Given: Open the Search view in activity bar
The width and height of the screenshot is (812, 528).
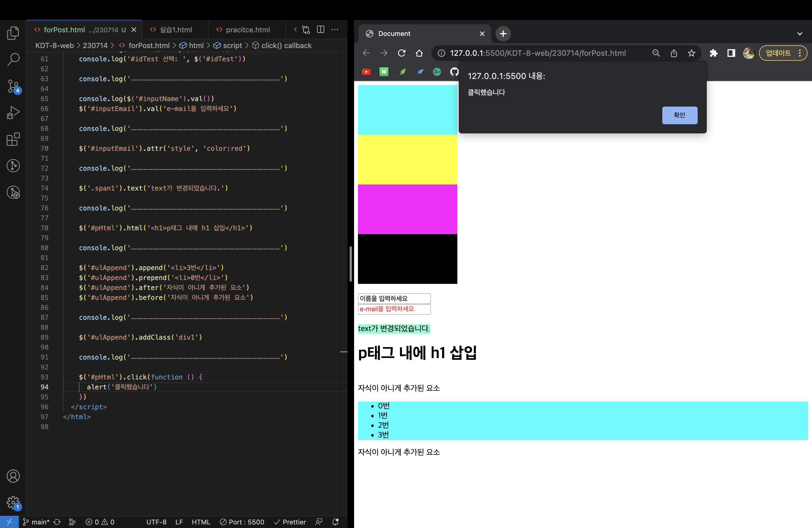Looking at the screenshot, I should click(13, 59).
